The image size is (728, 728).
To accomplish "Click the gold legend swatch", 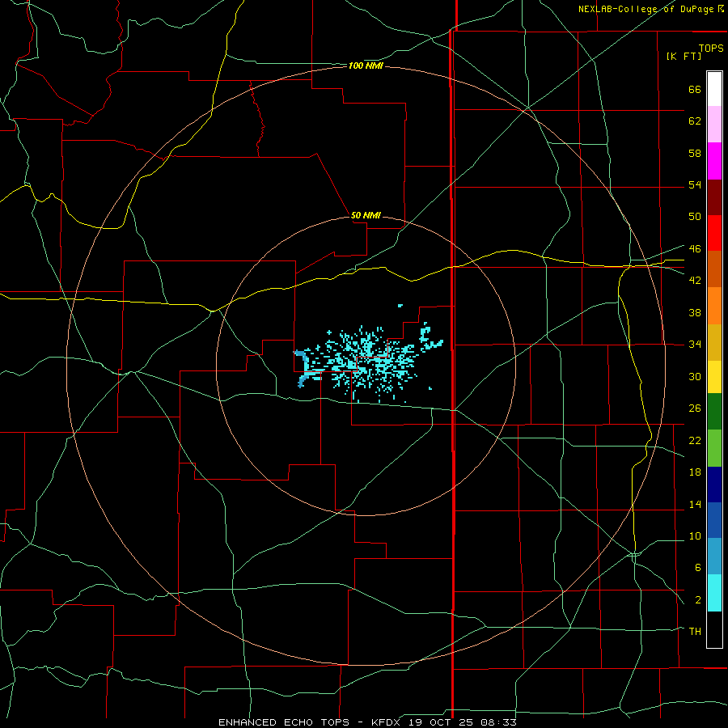I will coord(714,342).
